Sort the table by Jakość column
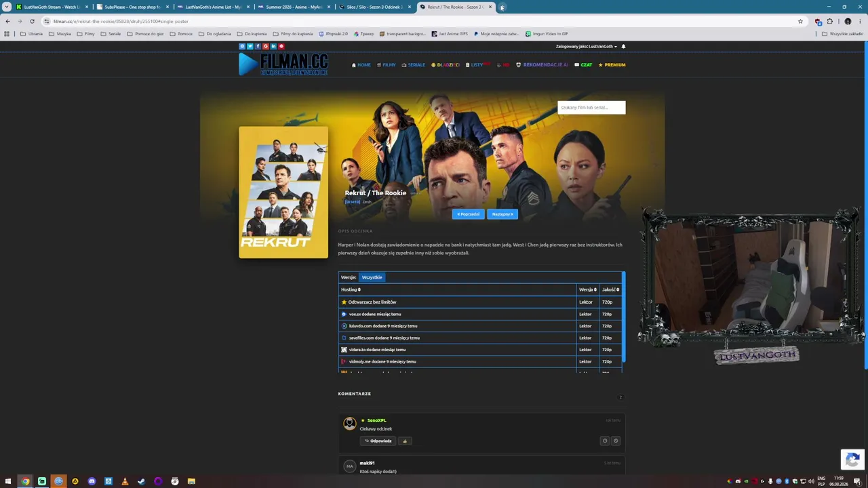This screenshot has height=488, width=868. 610,289
